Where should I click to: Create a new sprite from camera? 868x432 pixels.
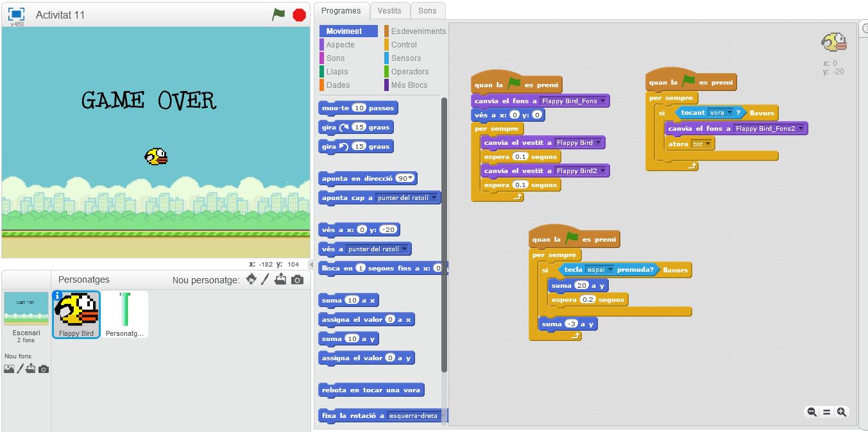[x=297, y=279]
